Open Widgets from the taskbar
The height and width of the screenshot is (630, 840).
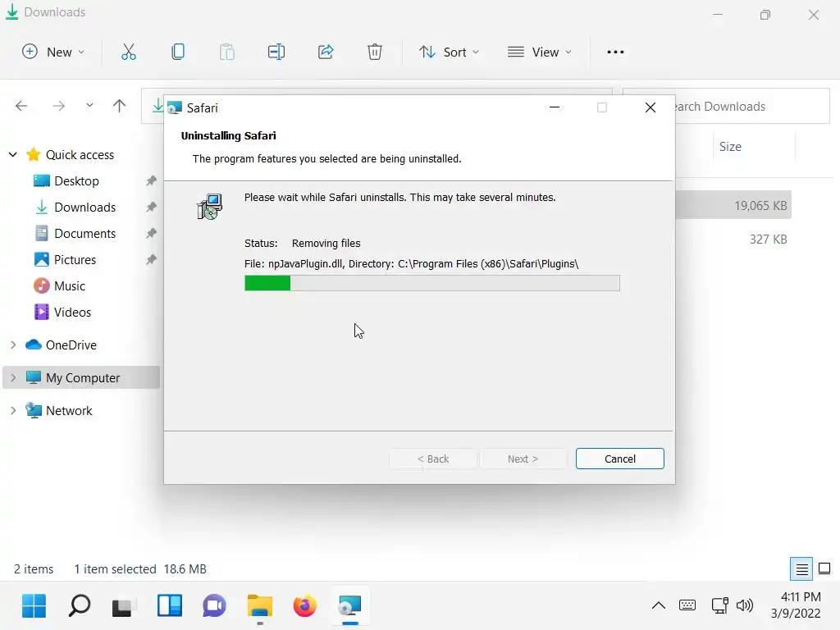click(x=169, y=606)
